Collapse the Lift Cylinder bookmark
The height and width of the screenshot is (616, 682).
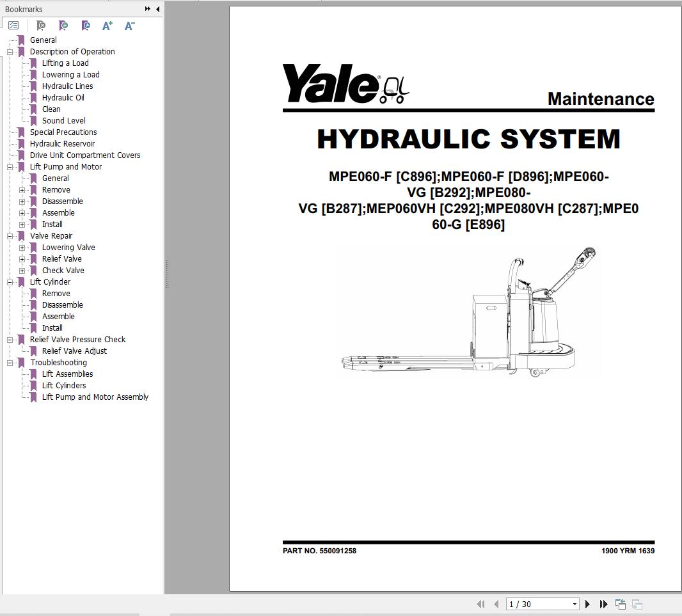[10, 282]
